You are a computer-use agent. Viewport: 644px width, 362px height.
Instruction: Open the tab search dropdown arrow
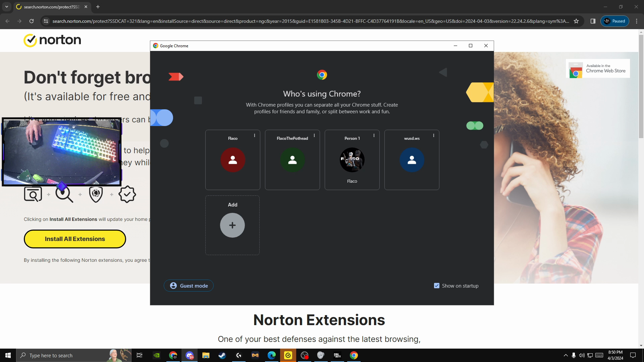pos(6,7)
